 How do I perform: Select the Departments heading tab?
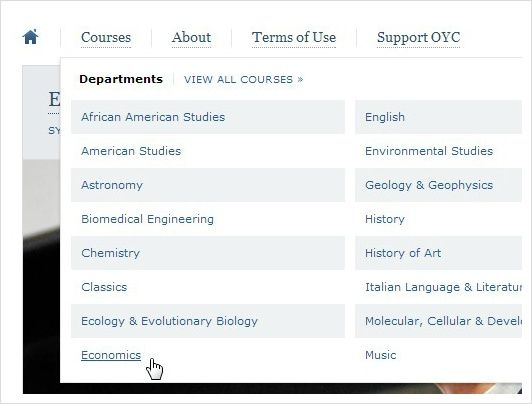pyautogui.click(x=121, y=79)
